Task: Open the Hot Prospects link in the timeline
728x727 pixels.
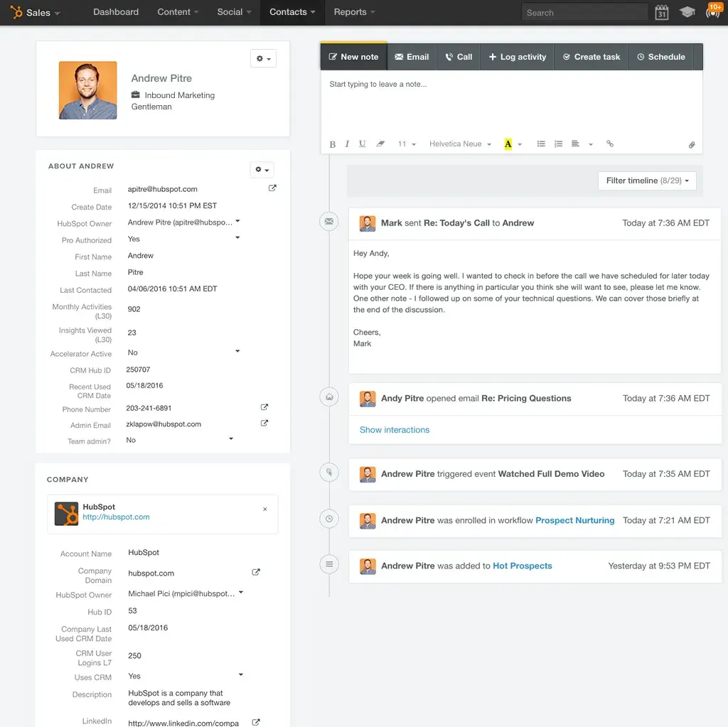Action: 523,566
